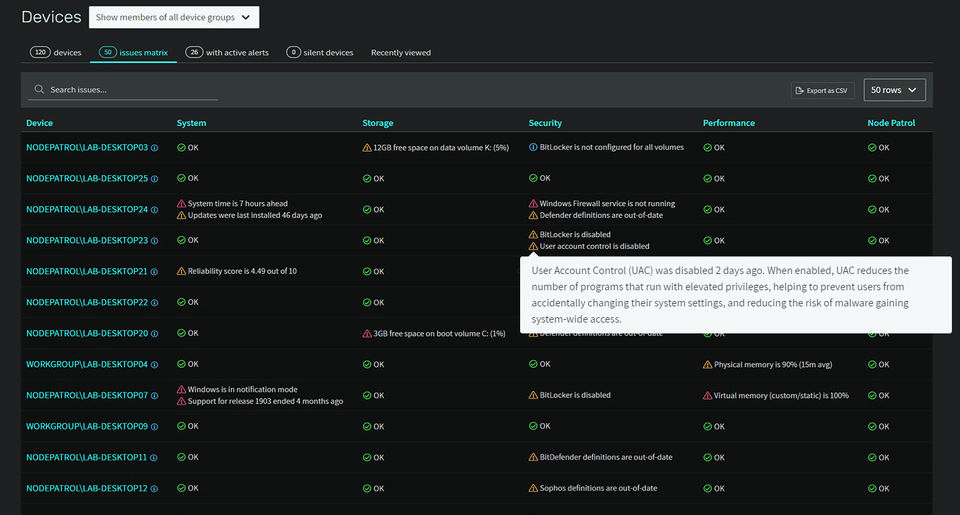Select 'BitLocker is disabled' issue for LAB-DESKTOP23
960x515 pixels.
click(575, 235)
